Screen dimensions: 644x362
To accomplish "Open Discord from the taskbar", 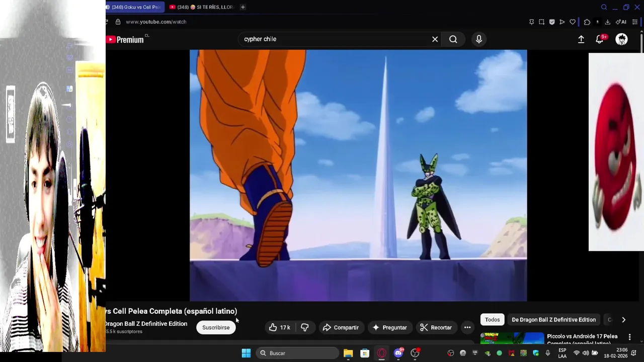I will [398, 353].
